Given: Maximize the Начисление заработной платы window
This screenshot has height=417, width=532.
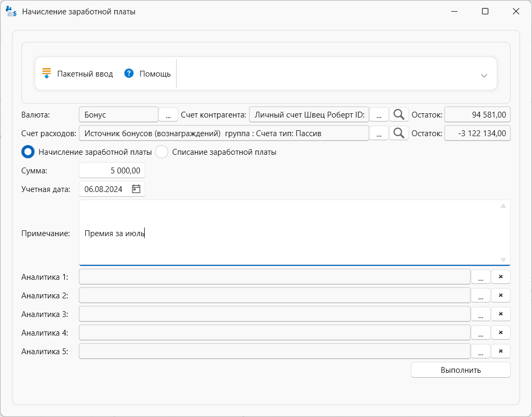Looking at the screenshot, I should (x=485, y=11).
